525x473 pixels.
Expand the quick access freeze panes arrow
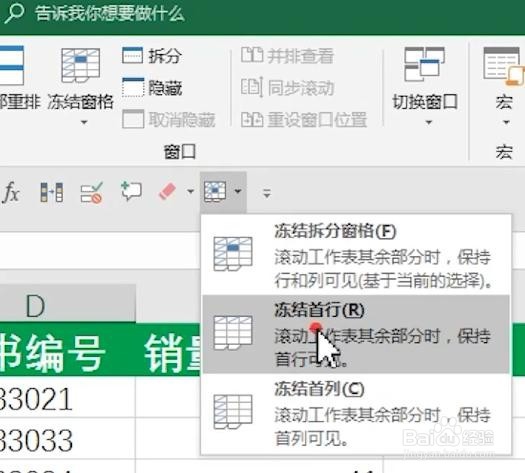tap(238, 191)
